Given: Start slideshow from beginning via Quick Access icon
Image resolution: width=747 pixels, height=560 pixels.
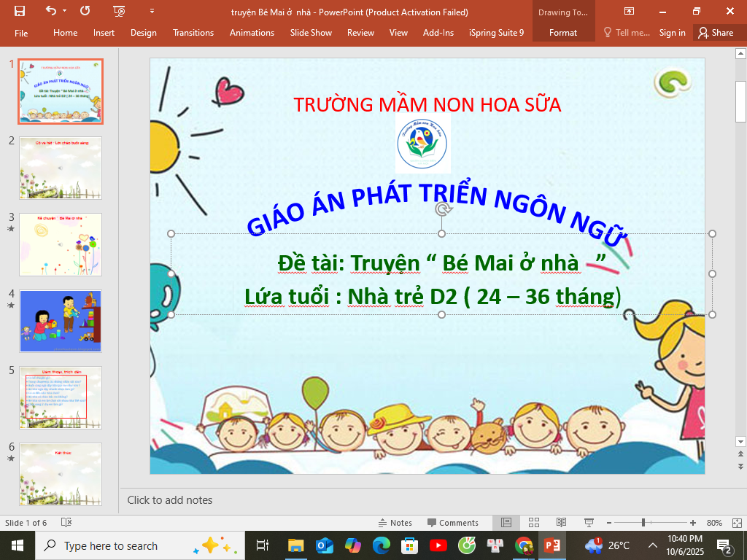Looking at the screenshot, I should 120,12.
